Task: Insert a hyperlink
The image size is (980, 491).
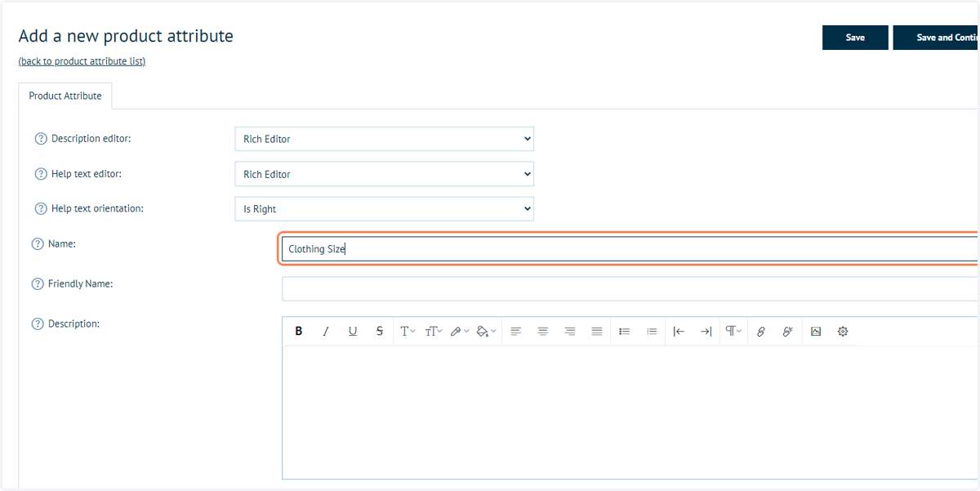Action: (x=761, y=332)
